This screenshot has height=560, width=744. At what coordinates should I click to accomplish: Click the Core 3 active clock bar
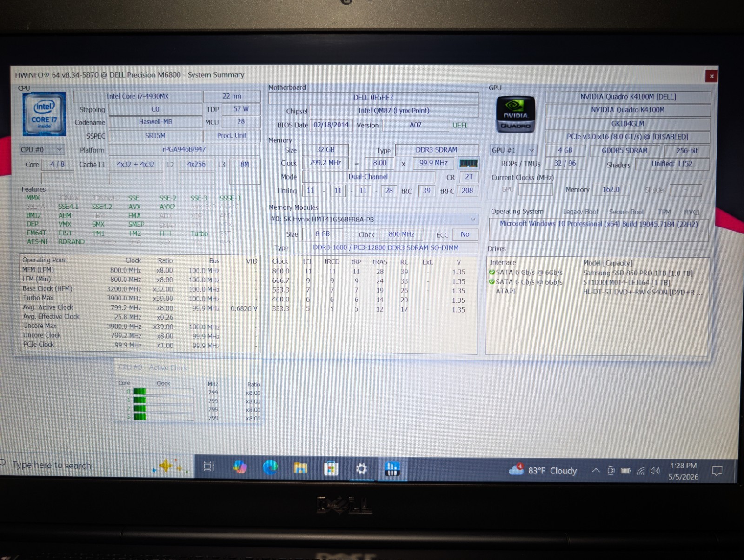coord(163,417)
